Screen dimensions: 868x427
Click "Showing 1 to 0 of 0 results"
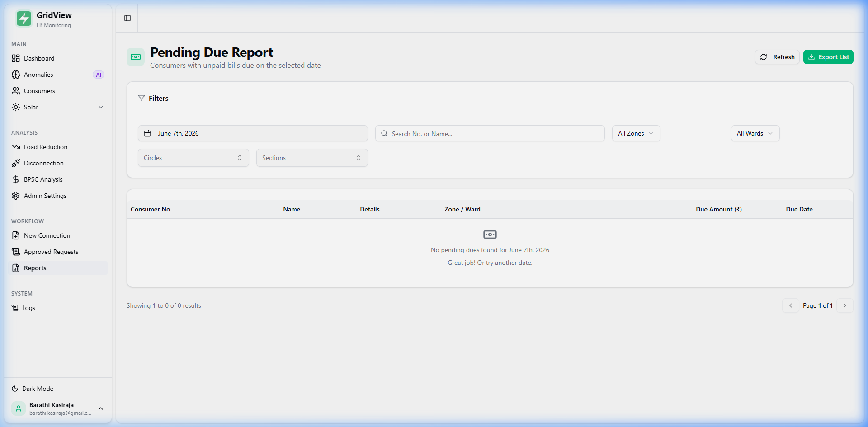(x=164, y=305)
